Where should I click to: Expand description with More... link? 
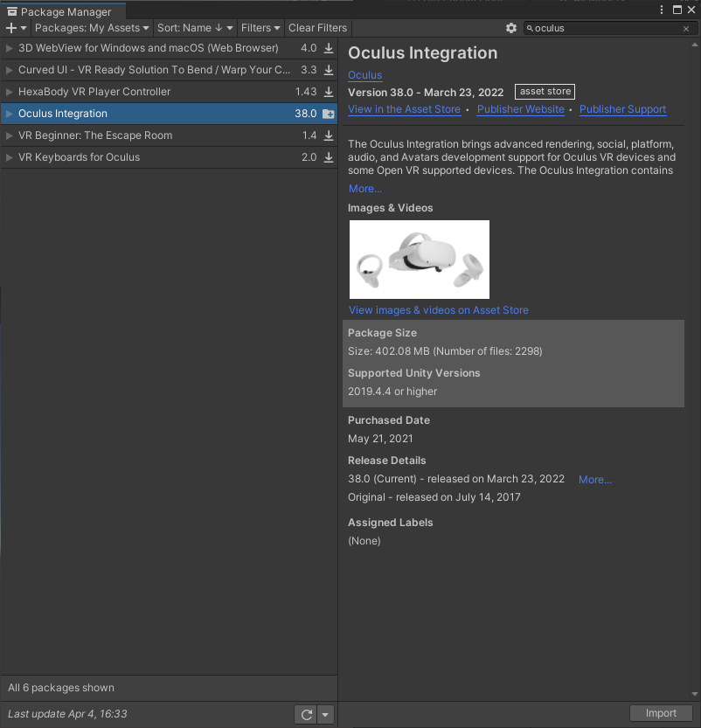pyautogui.click(x=365, y=189)
